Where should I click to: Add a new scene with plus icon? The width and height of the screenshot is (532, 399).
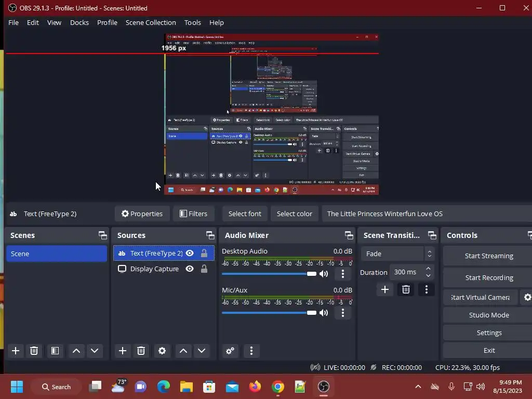[x=16, y=351]
